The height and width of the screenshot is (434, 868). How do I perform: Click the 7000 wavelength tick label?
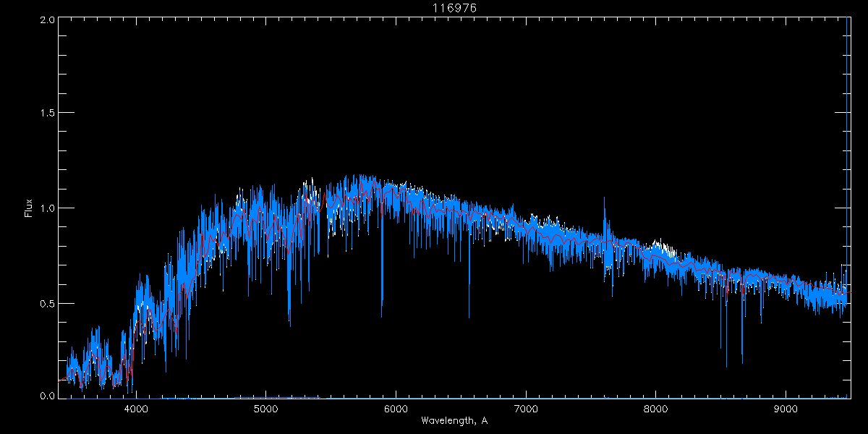(526, 408)
